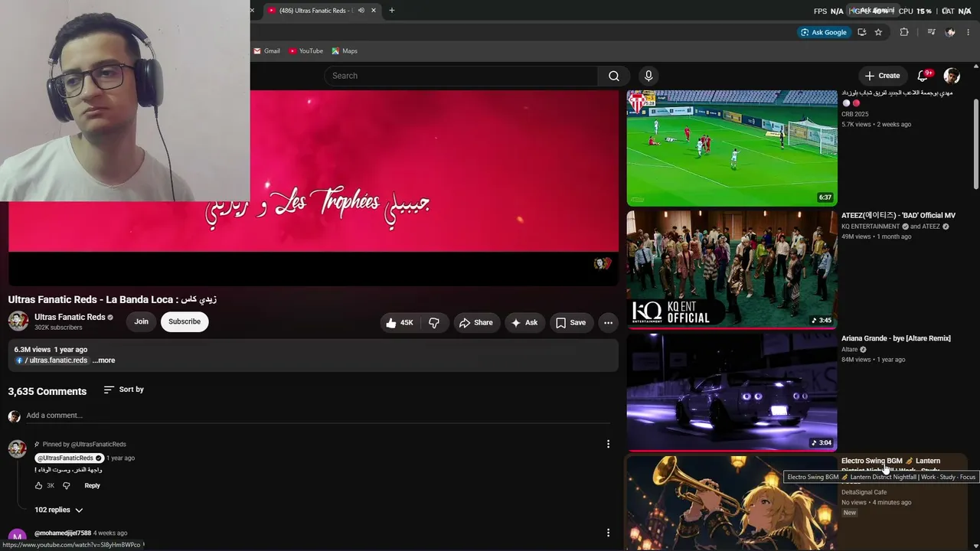The image size is (980, 551).
Task: Open three-dot menu for mohamedjijel7588's comment
Action: tap(608, 533)
